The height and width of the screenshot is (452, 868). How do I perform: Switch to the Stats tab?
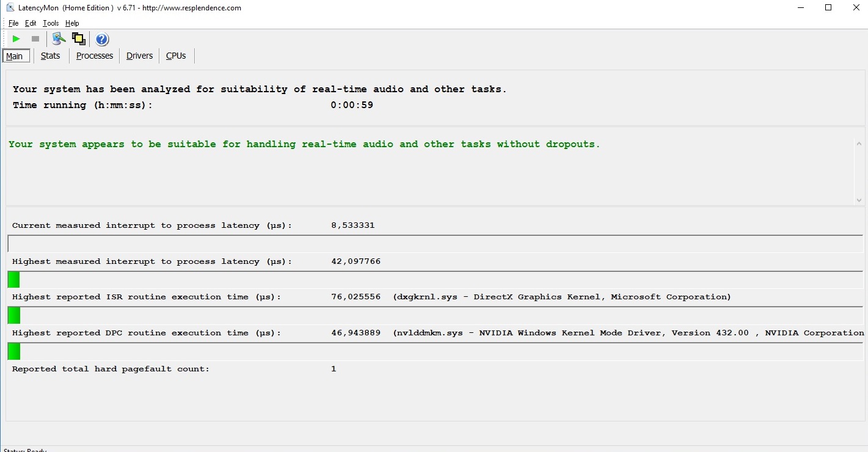[x=51, y=56]
